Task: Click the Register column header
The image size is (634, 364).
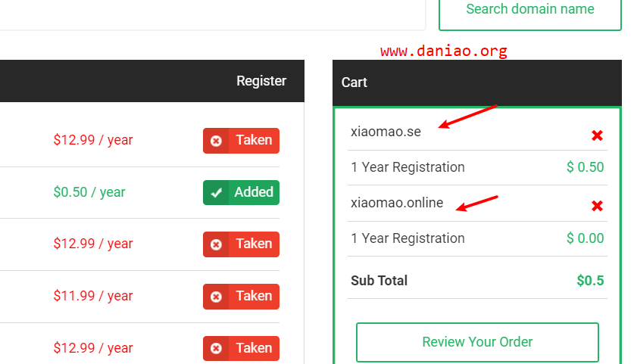Action: [261, 81]
